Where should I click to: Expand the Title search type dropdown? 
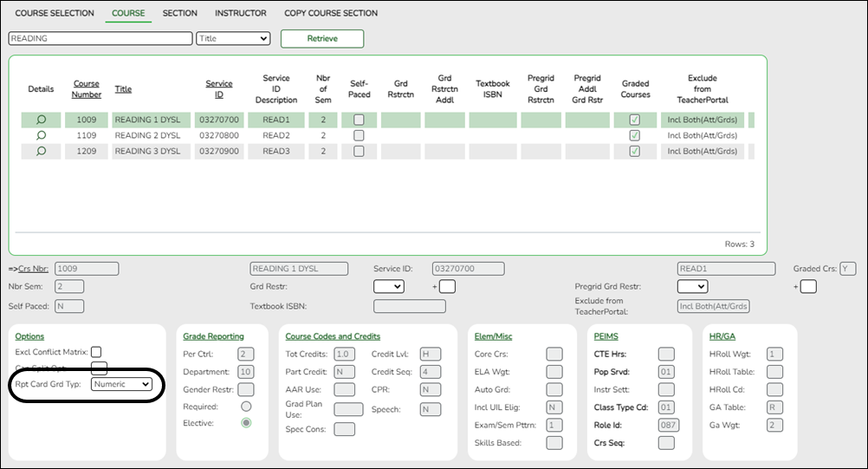(x=233, y=39)
